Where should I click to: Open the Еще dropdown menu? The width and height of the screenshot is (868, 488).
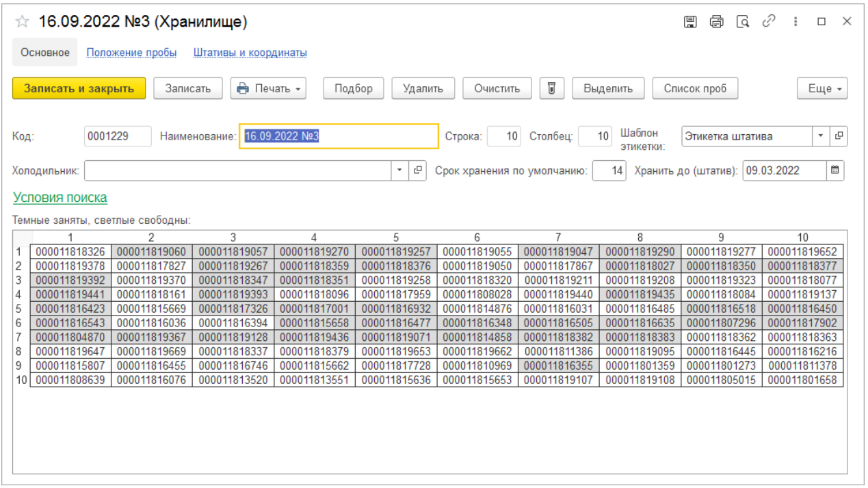(x=822, y=88)
